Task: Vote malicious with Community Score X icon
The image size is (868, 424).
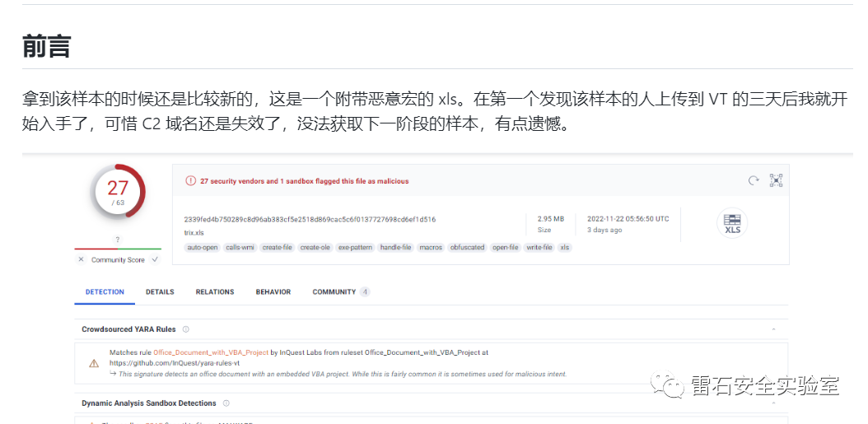Action: tap(81, 259)
